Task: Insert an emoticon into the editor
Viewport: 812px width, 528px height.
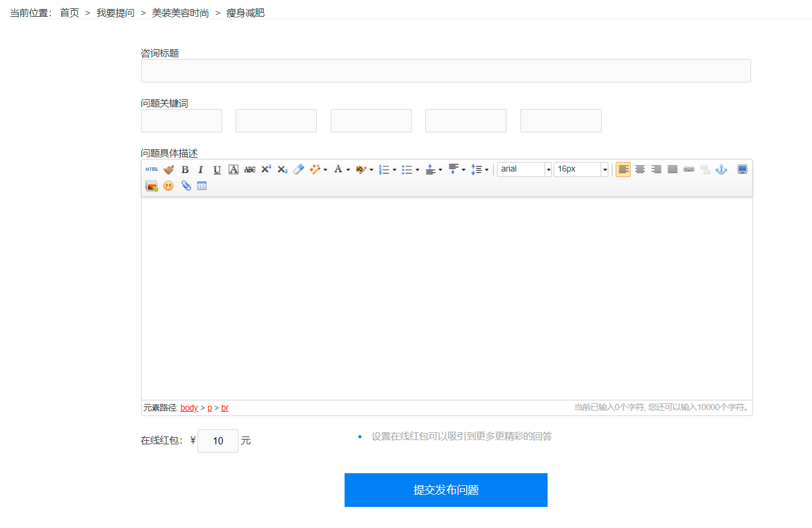Action: [168, 185]
